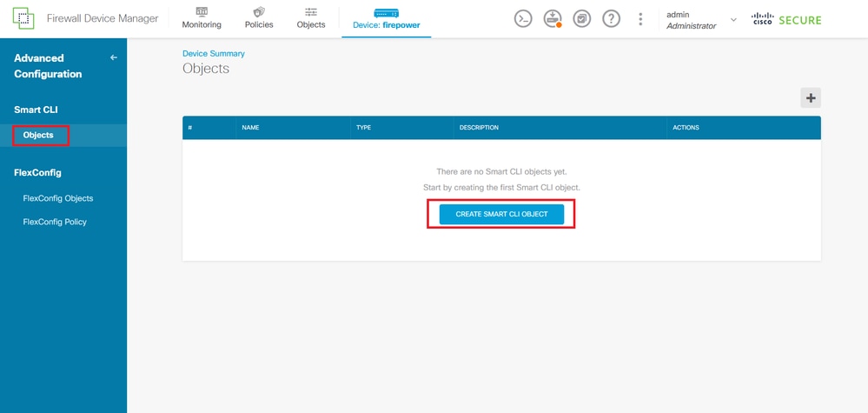Go back to Device Summary link
The image size is (868, 413).
(214, 54)
